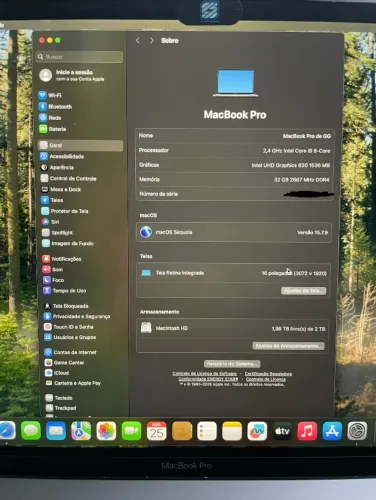The image size is (376, 500).
Task: Open Trackpad settings
Action: 61,408
